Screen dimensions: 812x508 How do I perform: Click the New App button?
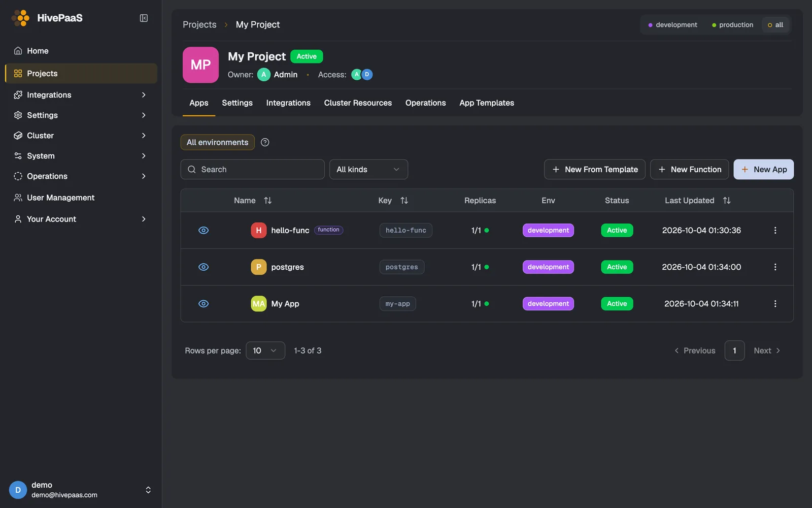tap(764, 169)
